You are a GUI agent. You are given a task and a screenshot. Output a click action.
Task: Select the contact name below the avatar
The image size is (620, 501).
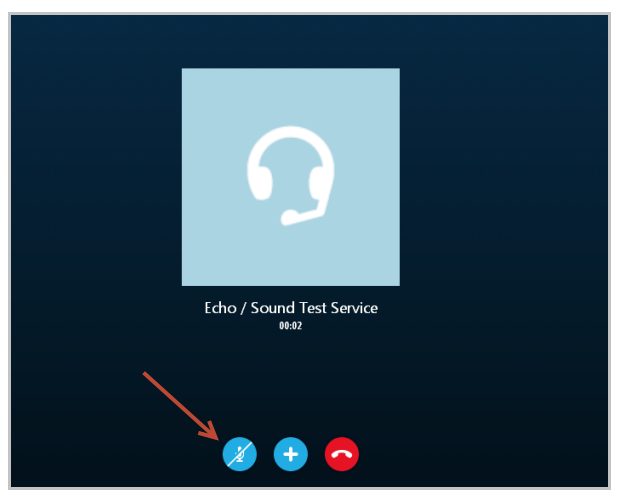point(291,308)
